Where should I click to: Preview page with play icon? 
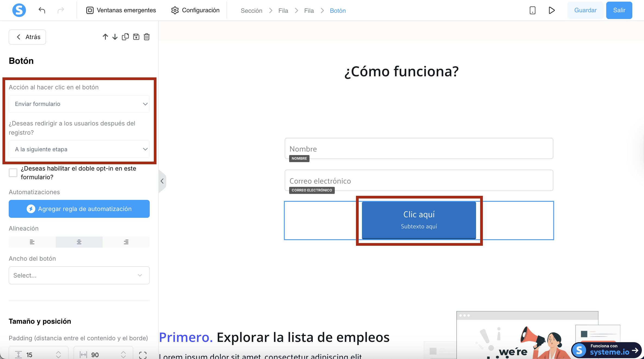pos(551,10)
